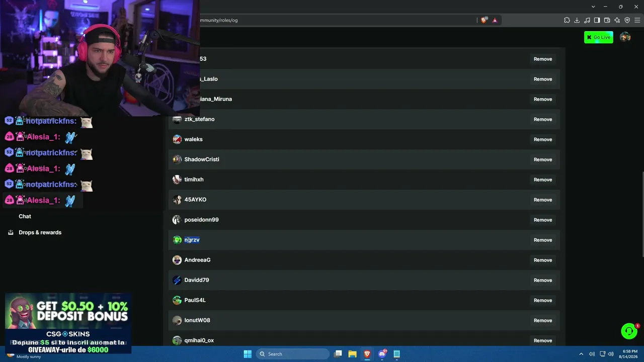
Task: Click the PaulS4L avatar
Action: 177,300
